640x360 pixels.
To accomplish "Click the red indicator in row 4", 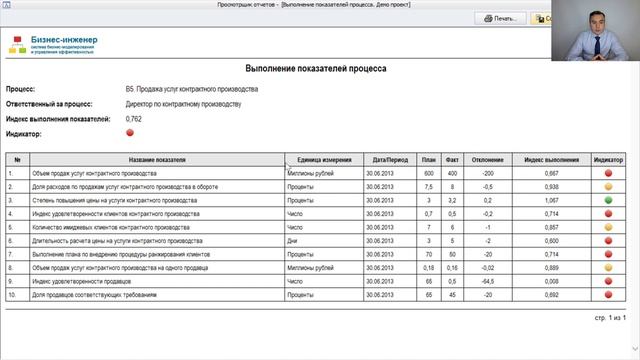I will 608,213.
